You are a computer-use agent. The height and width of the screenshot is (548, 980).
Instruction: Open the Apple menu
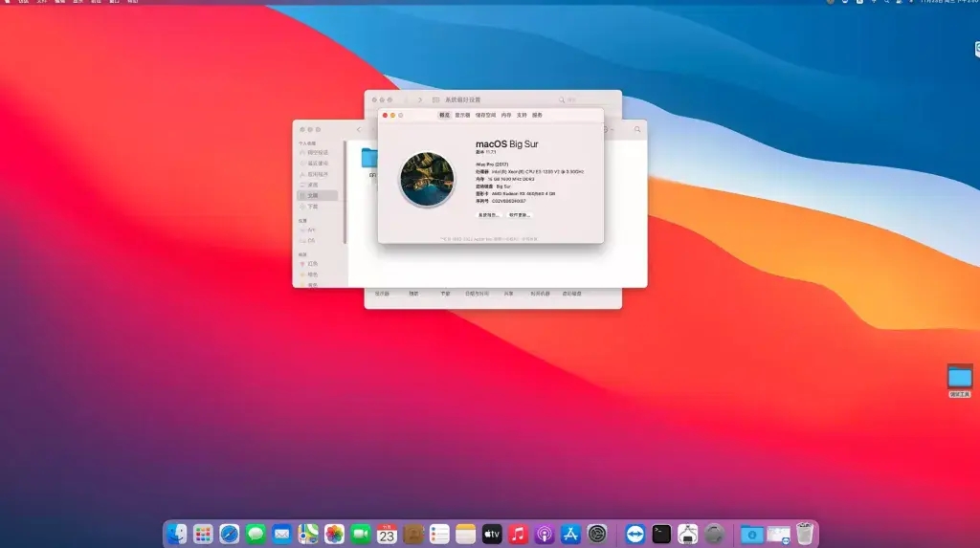(x=8, y=2)
